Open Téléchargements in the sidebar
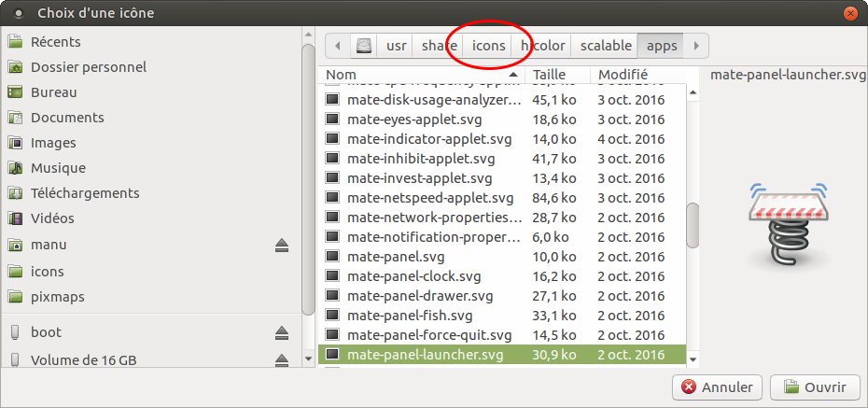 click(85, 193)
